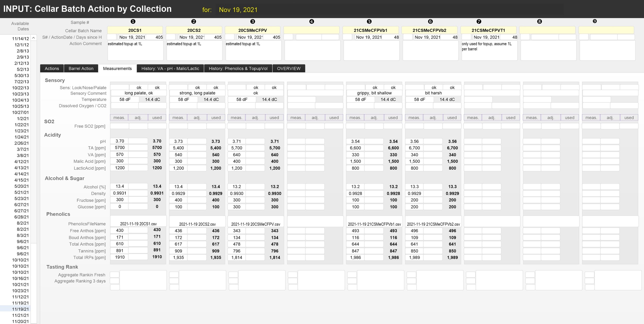Click sample number 9 circle icon
This screenshot has height=324, width=644.
pyautogui.click(x=595, y=21)
